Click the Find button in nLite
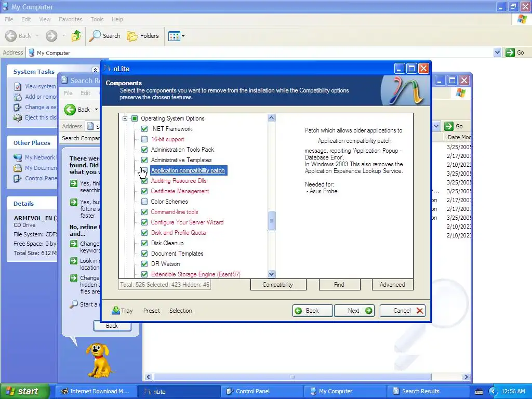Image resolution: width=532 pixels, height=399 pixels. pyautogui.click(x=339, y=285)
